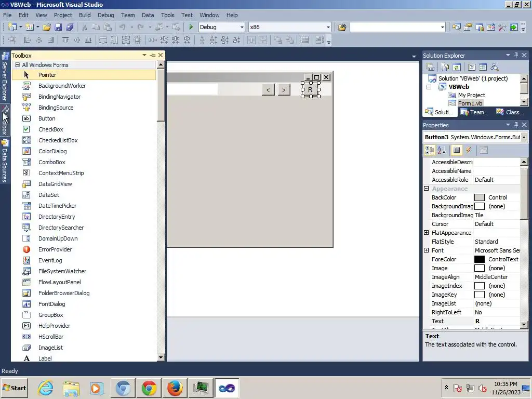
Task: Click the ForeColor ControlText black swatch
Action: (479, 259)
